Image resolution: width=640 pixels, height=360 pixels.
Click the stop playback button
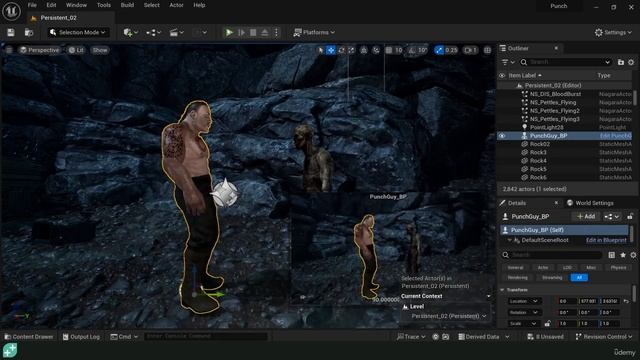253,32
